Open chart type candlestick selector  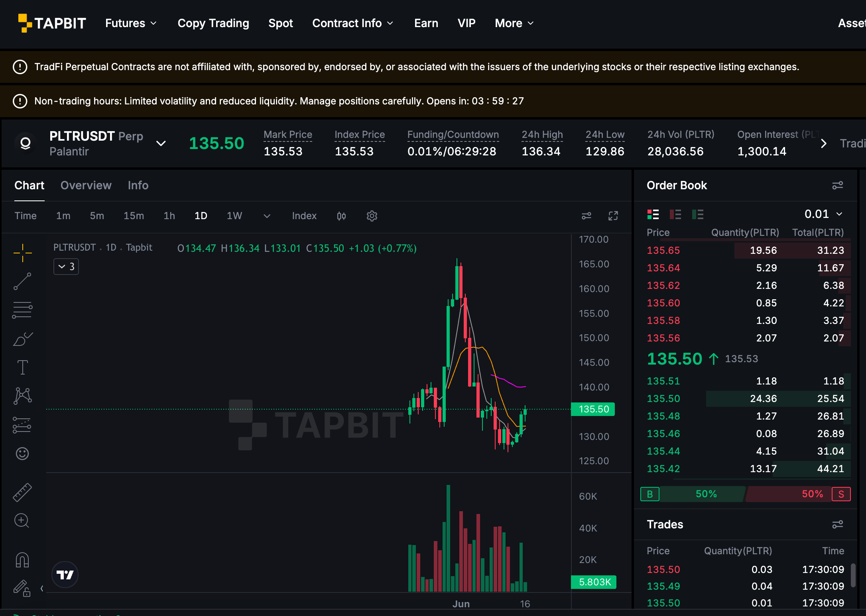tap(341, 216)
